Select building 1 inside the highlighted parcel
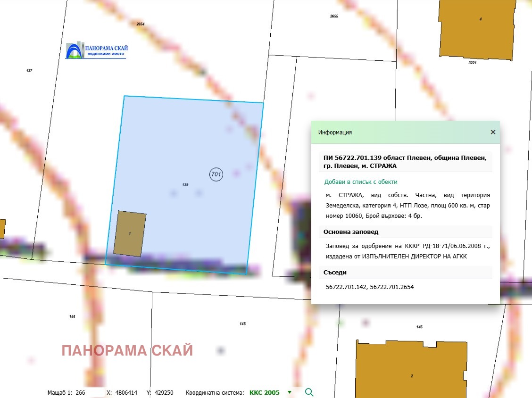The height and width of the screenshot is (398, 532). pos(130,234)
